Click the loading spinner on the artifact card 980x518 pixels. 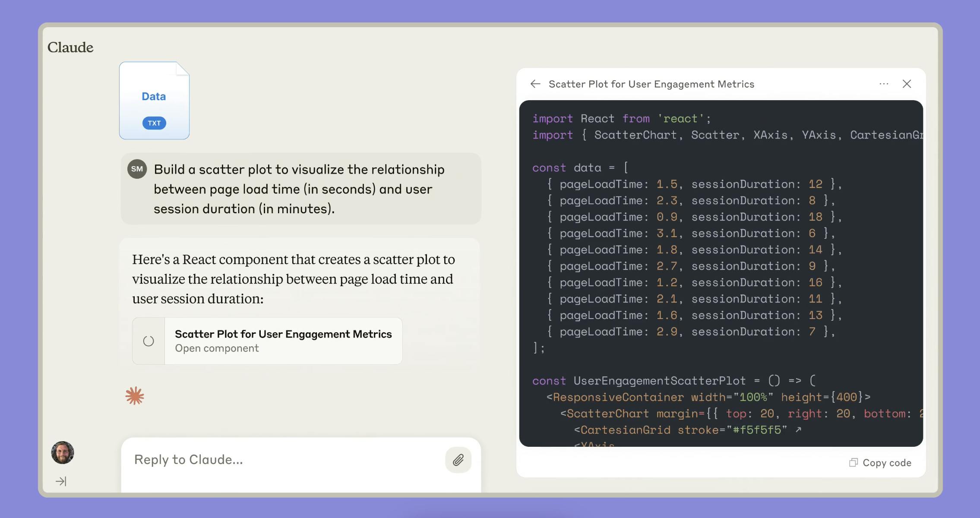149,341
